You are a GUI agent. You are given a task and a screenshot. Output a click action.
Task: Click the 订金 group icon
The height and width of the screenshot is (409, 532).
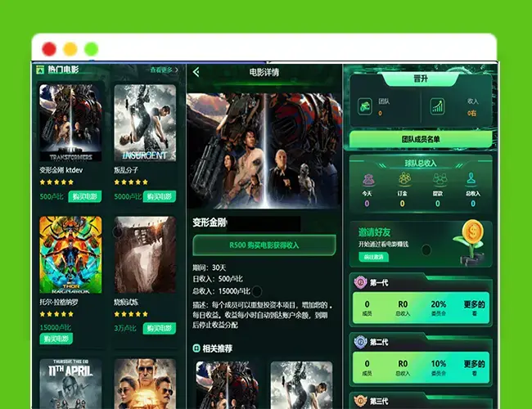coord(404,178)
